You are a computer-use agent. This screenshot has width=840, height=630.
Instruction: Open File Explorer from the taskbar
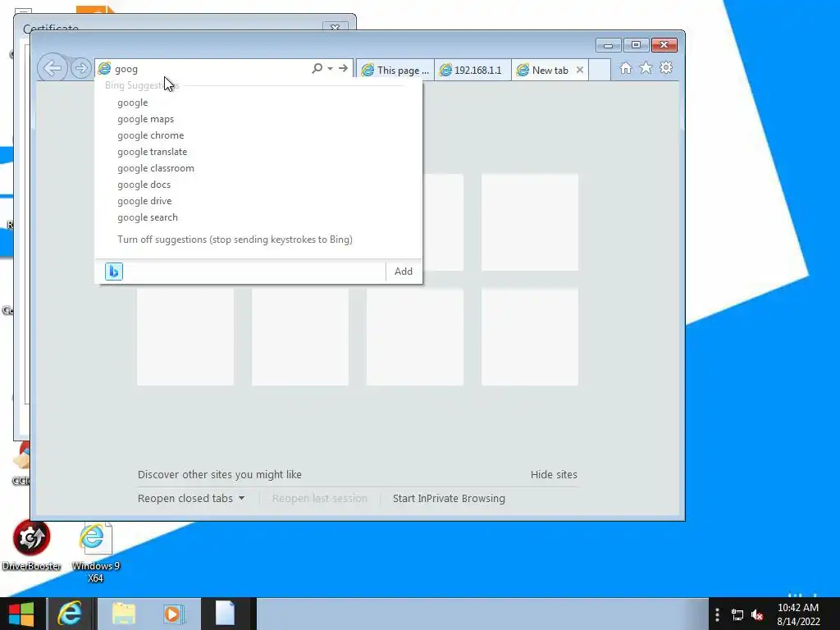[123, 614]
